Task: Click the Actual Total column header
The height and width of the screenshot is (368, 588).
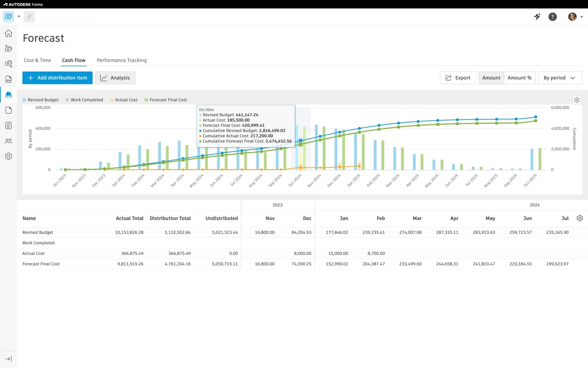Action: [x=130, y=218]
